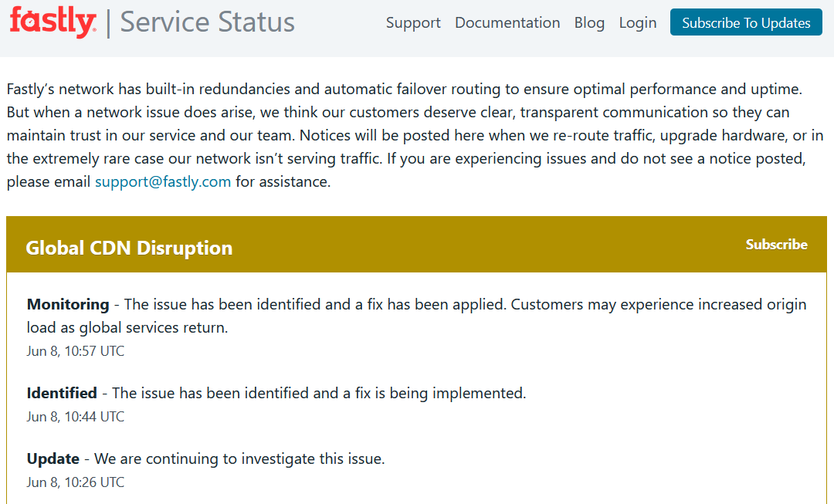Click the Service Status page title
Screen dimensions: 834x504
(207, 23)
